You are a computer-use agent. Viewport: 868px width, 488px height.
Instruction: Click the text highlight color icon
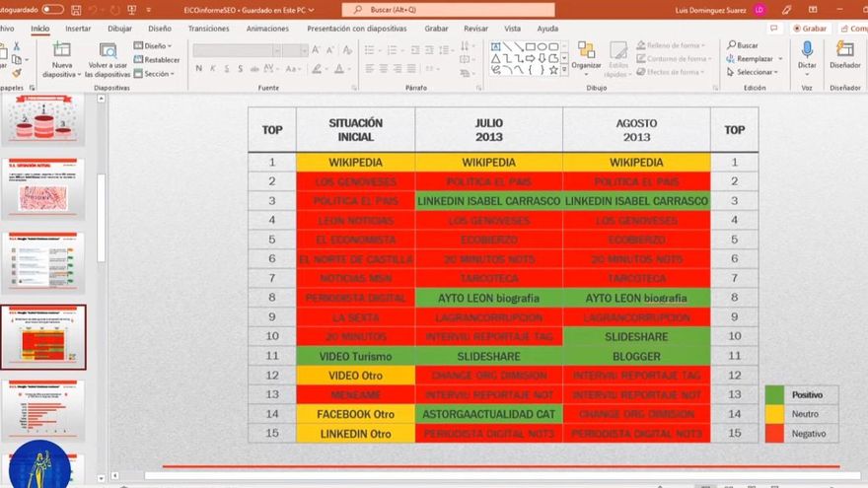coord(317,69)
